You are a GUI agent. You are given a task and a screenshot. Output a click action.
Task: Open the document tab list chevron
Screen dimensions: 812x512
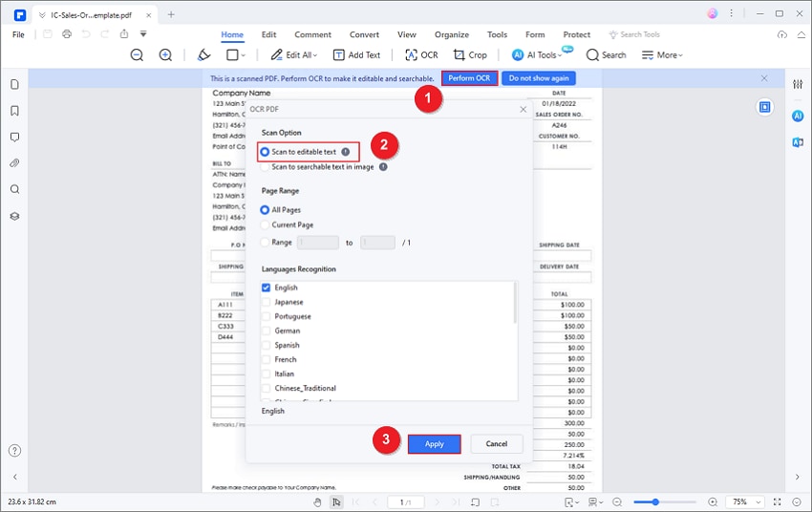click(42, 15)
